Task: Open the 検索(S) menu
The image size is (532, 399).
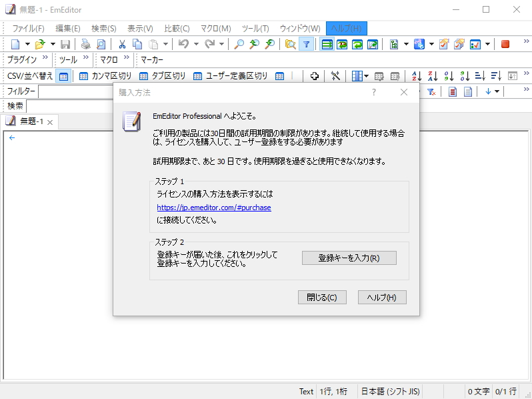Action: click(104, 29)
